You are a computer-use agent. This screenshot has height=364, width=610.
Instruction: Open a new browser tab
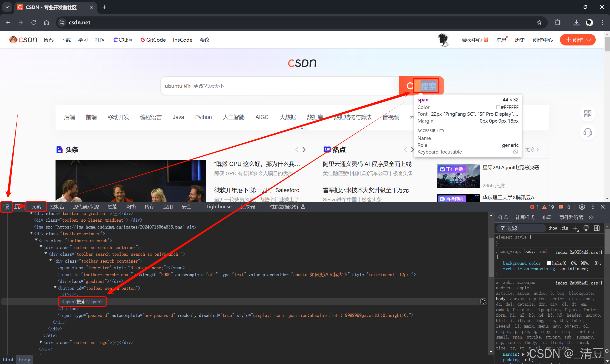(x=104, y=7)
